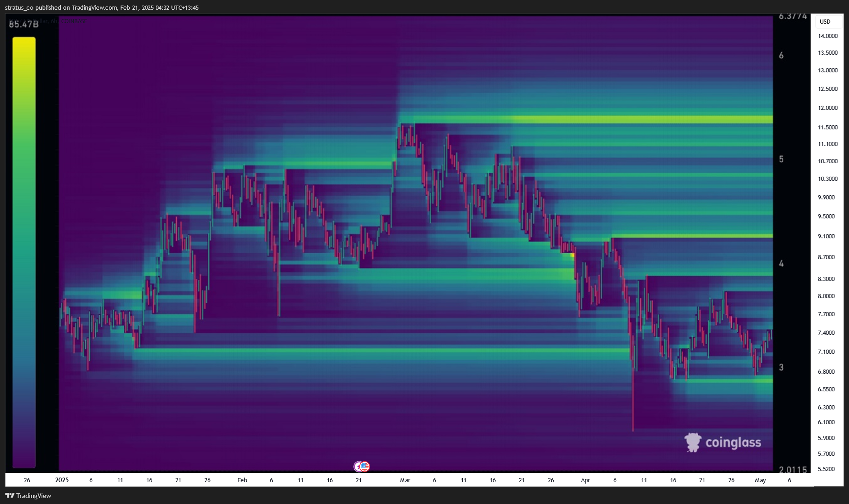Click the 8.7000 price axis label
The width and height of the screenshot is (849, 504).
pos(826,257)
